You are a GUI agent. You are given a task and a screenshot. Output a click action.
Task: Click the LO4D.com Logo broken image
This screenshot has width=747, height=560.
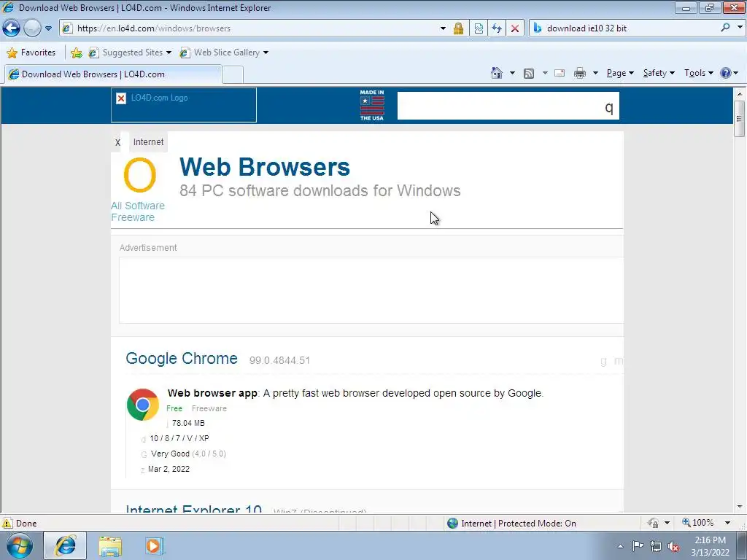pyautogui.click(x=183, y=105)
